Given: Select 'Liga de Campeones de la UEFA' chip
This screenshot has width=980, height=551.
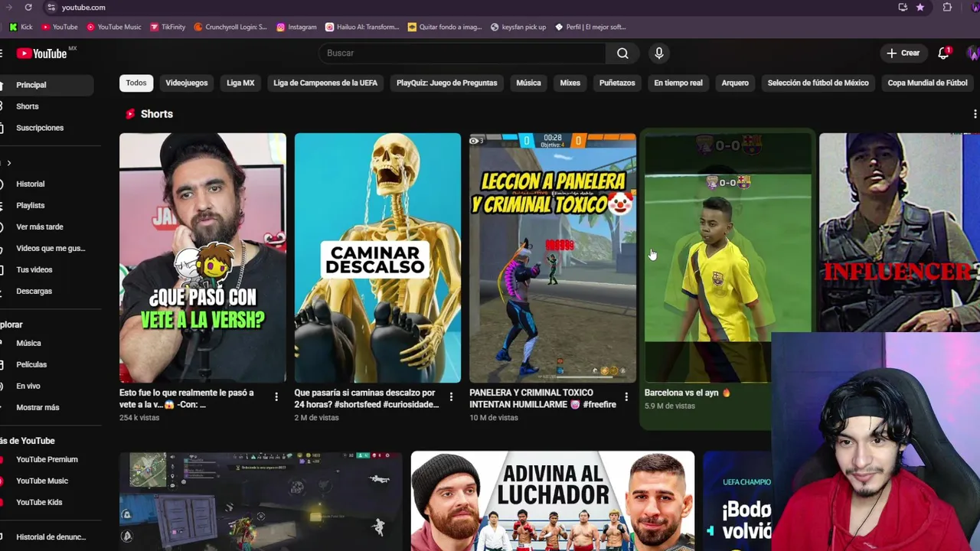Looking at the screenshot, I should 325,83.
